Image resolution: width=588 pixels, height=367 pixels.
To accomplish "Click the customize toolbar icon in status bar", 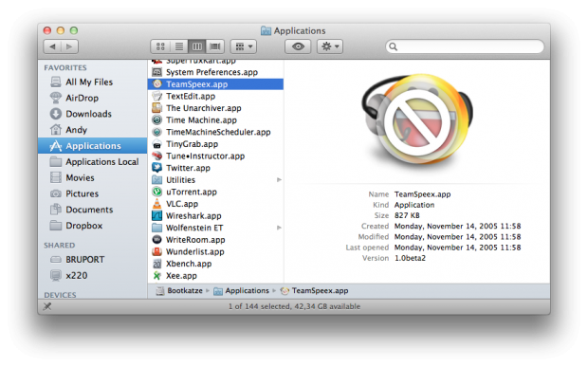I will 47,306.
